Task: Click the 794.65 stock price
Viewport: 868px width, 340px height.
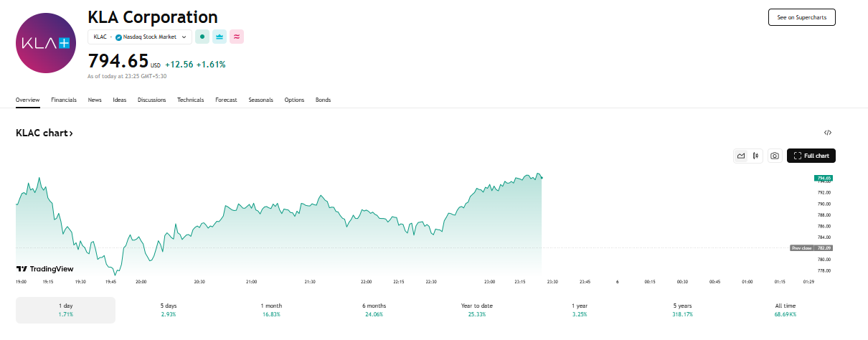Action: tap(118, 60)
